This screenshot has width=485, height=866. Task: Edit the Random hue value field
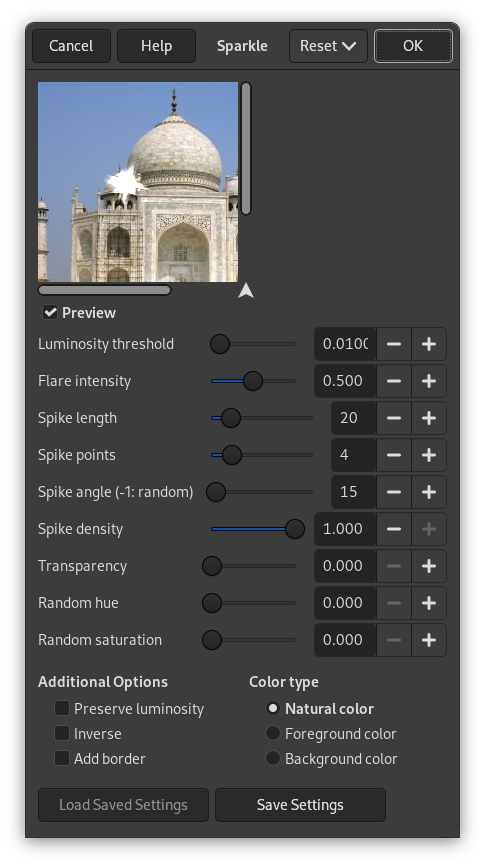345,603
